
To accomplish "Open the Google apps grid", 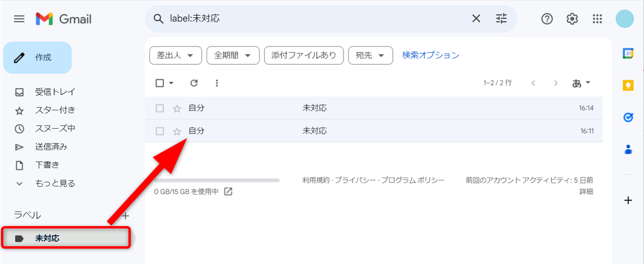I will point(597,19).
